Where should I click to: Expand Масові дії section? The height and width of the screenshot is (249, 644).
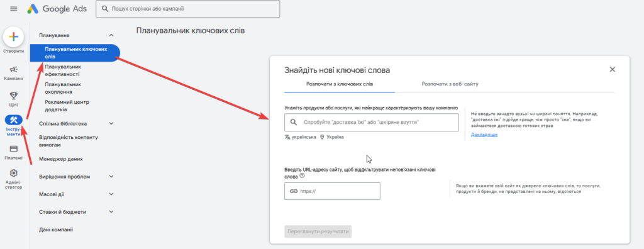(111, 194)
